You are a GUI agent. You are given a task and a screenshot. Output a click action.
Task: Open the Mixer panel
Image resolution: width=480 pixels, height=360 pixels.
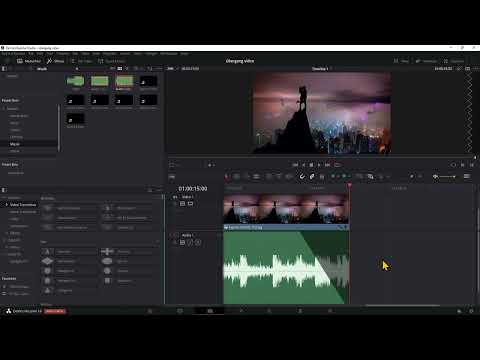[401, 61]
